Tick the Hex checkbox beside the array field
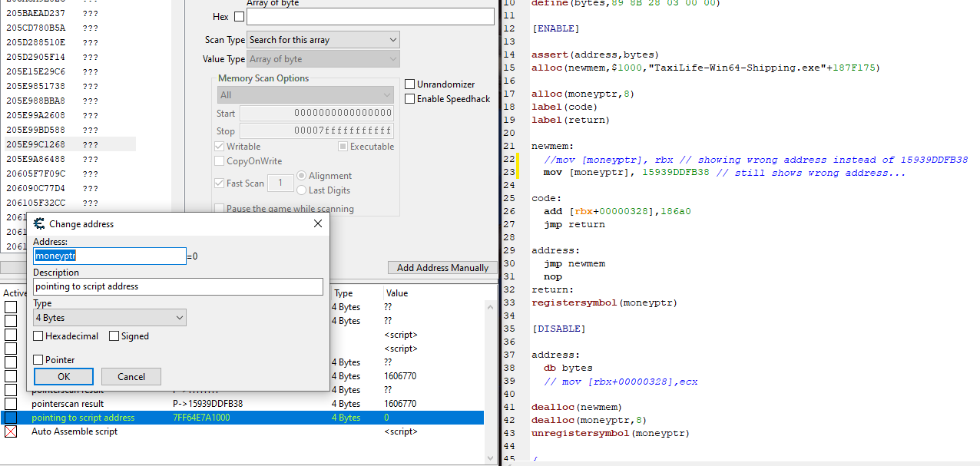 point(239,17)
